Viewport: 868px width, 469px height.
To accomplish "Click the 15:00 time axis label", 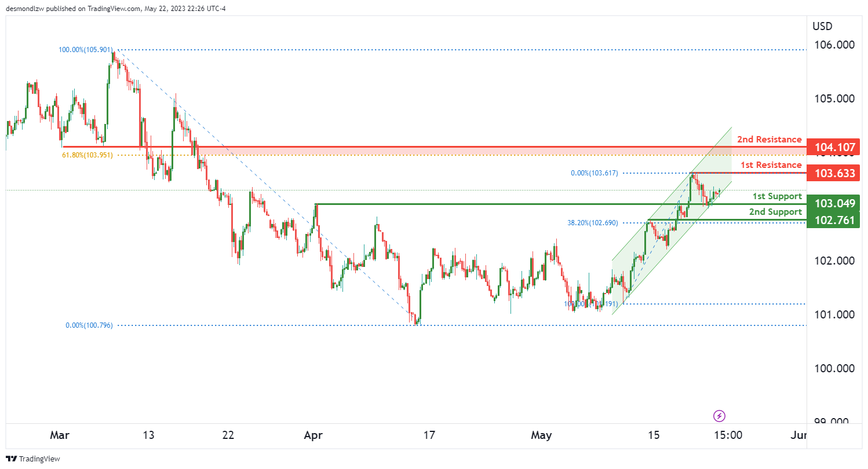I will tap(728, 435).
